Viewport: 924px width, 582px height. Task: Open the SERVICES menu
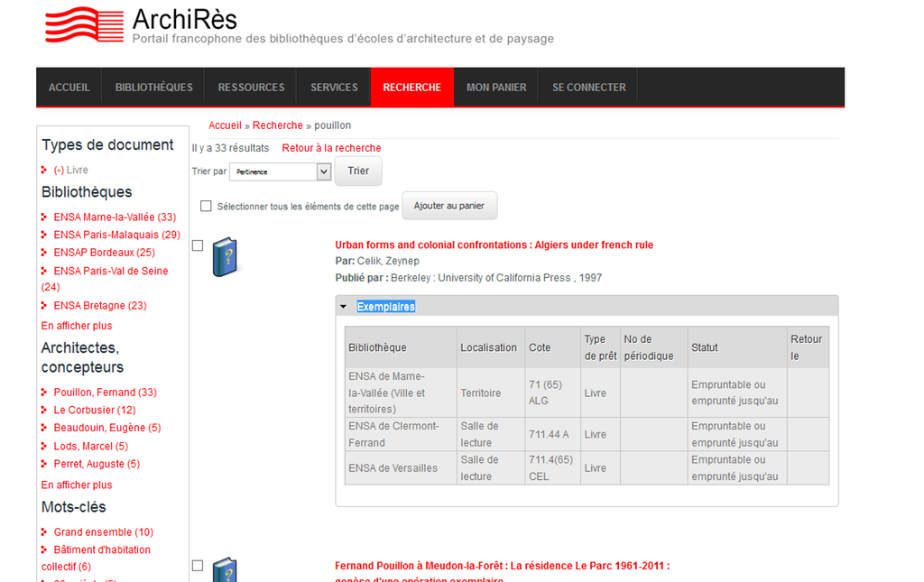click(x=334, y=88)
